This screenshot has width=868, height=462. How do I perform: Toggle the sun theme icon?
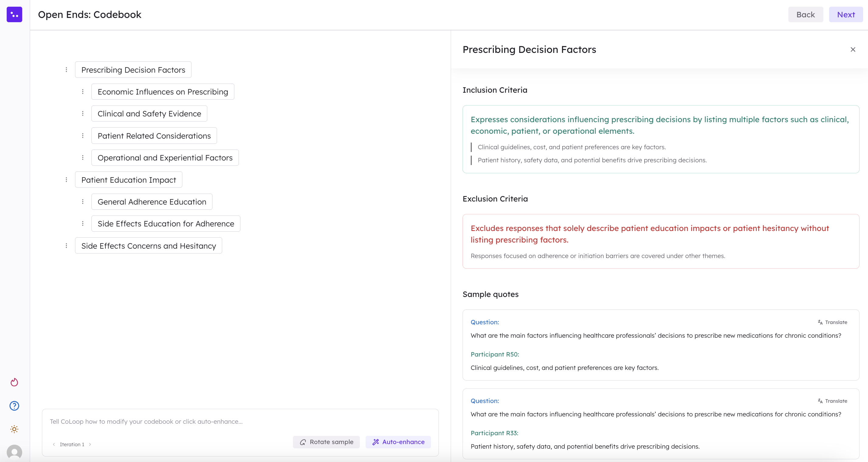pyautogui.click(x=14, y=429)
